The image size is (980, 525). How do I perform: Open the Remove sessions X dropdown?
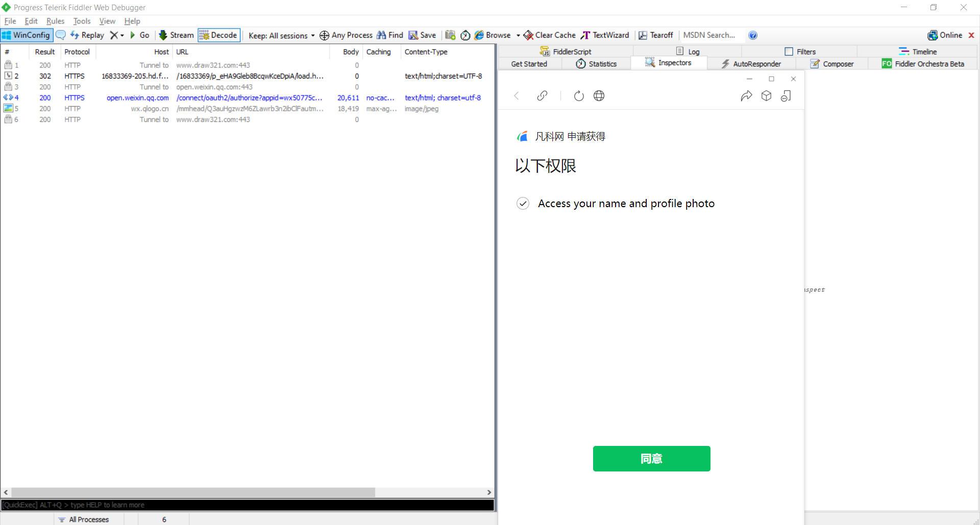[117, 35]
